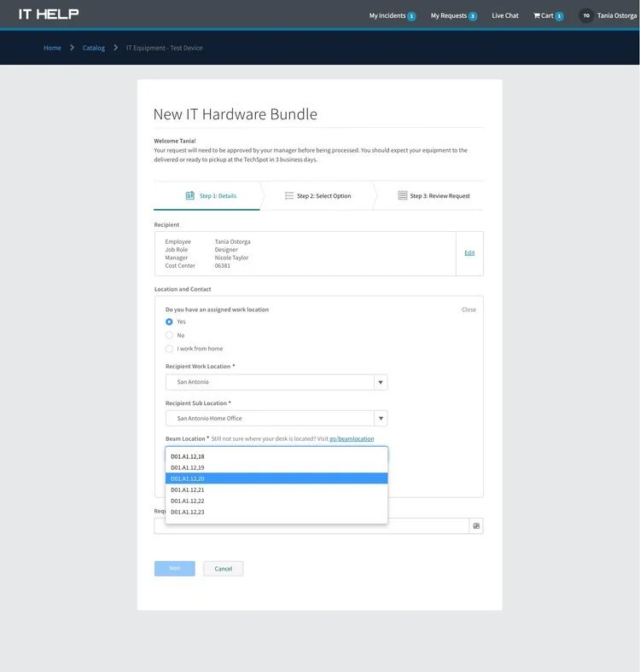Image resolution: width=640 pixels, height=672 pixels.
Task: Close the Location and Contact section
Action: pos(468,310)
